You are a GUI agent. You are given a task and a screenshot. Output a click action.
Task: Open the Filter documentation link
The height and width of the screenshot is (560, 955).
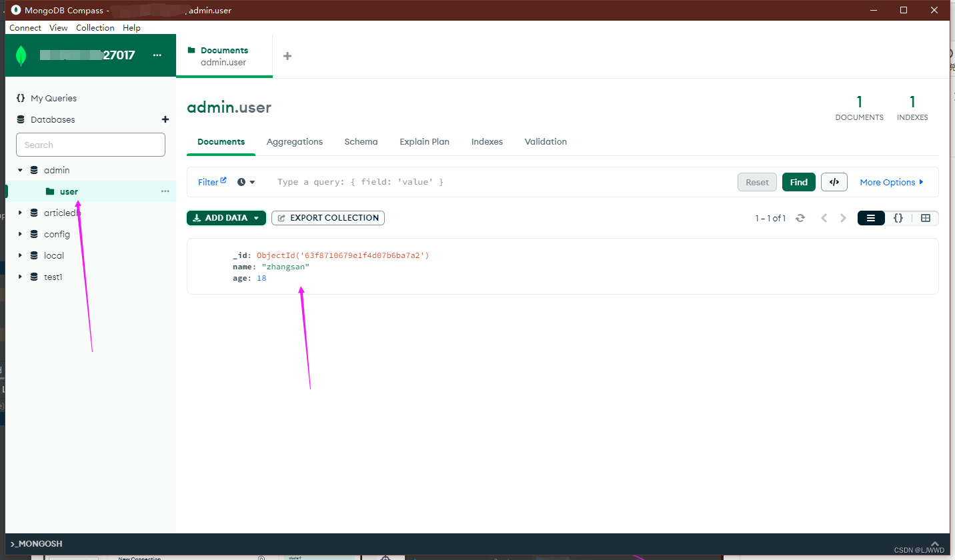click(212, 182)
